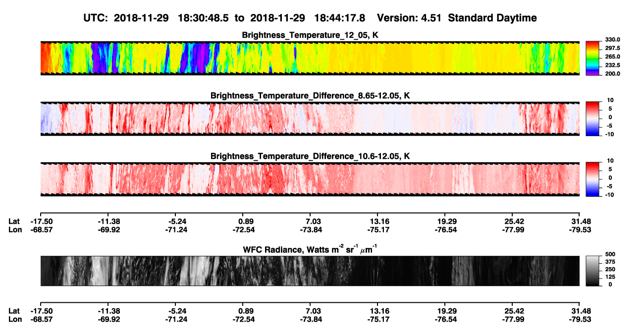
Task: Click the end time 18:44:17.8 in the title
Action: point(339,18)
